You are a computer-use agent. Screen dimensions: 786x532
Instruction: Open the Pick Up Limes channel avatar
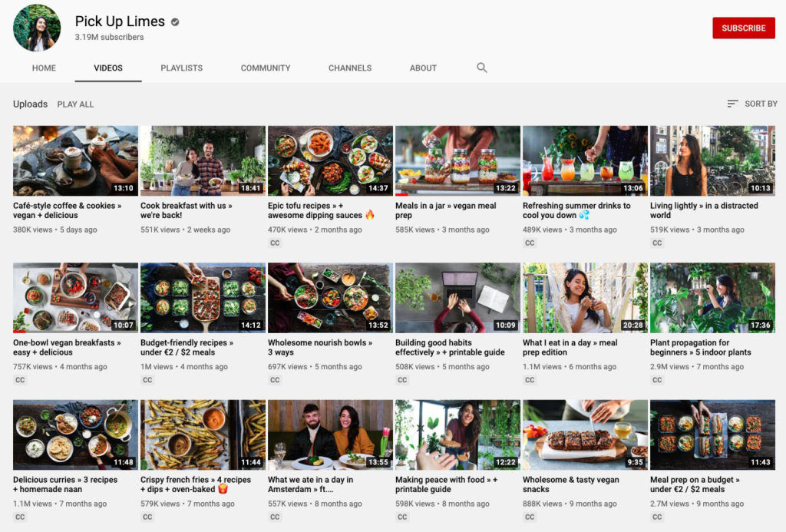pos(37,28)
